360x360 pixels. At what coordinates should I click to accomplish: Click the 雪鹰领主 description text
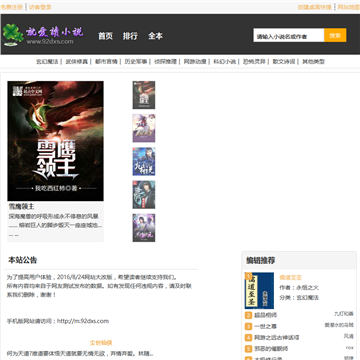(x=55, y=225)
